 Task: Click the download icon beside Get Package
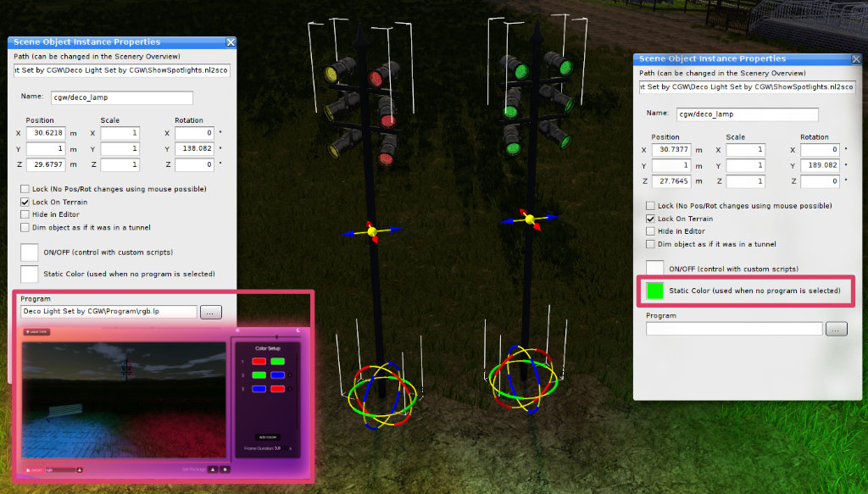tap(225, 469)
